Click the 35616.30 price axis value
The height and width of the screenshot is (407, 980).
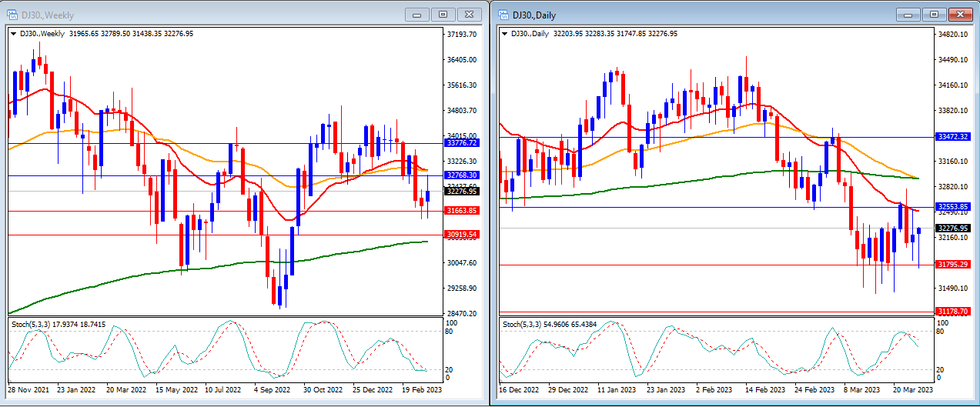click(x=462, y=85)
